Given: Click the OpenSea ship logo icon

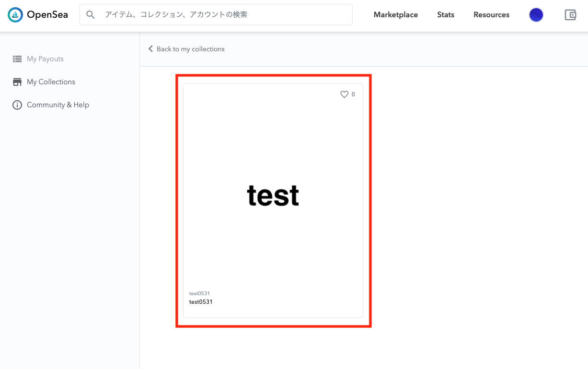Looking at the screenshot, I should 15,15.
